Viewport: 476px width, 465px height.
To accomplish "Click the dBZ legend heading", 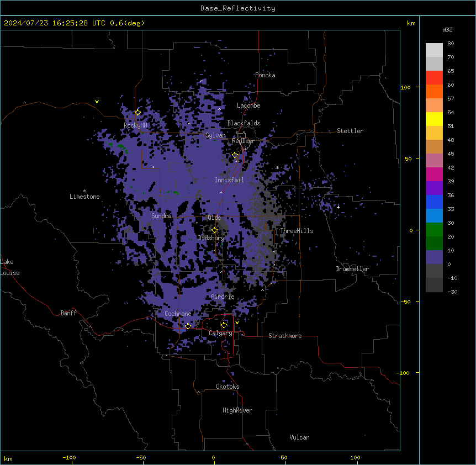I will [447, 29].
